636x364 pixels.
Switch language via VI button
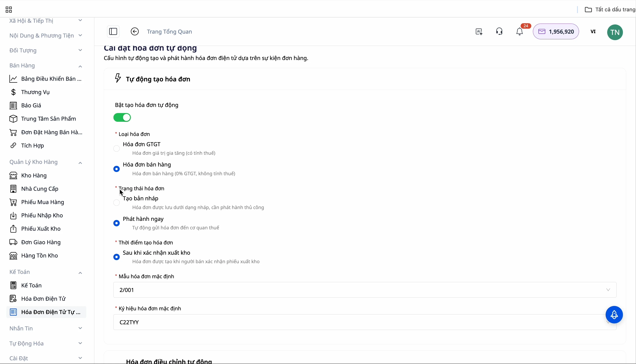(x=593, y=32)
